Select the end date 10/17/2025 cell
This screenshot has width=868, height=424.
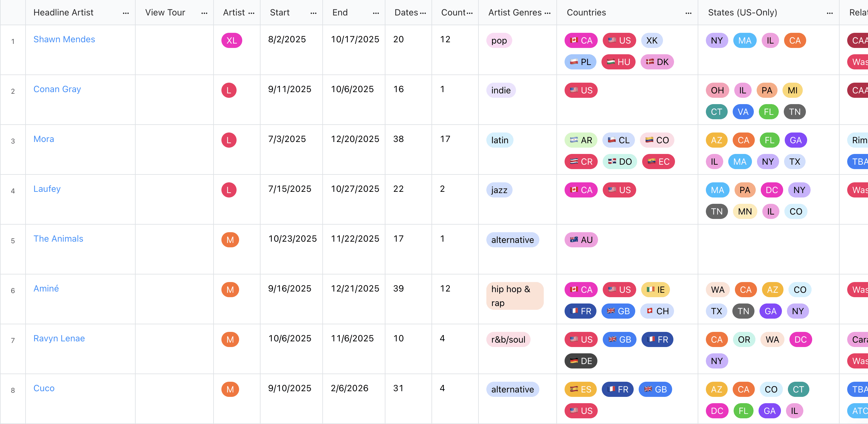354,50
